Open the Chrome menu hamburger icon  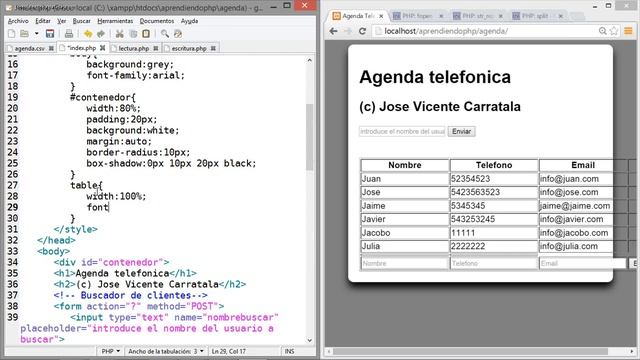(x=628, y=31)
